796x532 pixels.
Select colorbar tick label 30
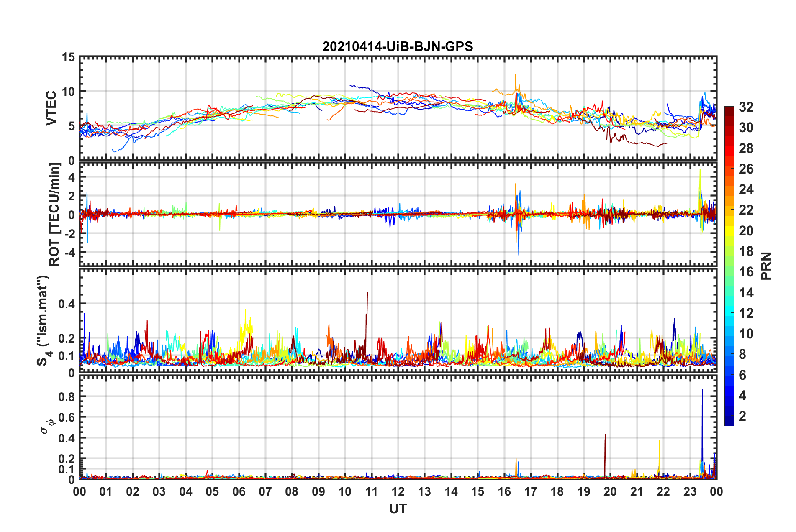746,128
